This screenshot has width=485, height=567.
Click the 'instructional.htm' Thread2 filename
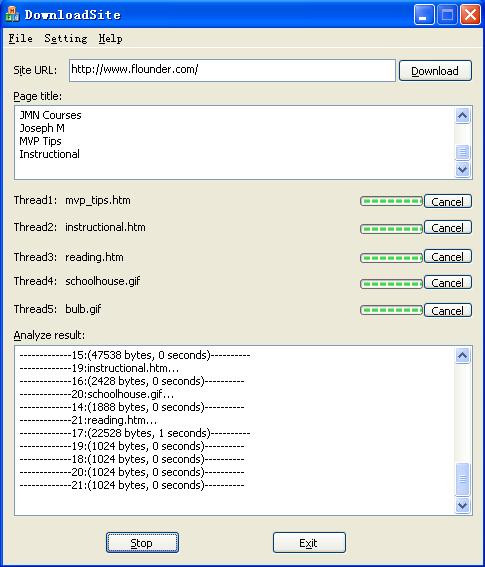[105, 227]
